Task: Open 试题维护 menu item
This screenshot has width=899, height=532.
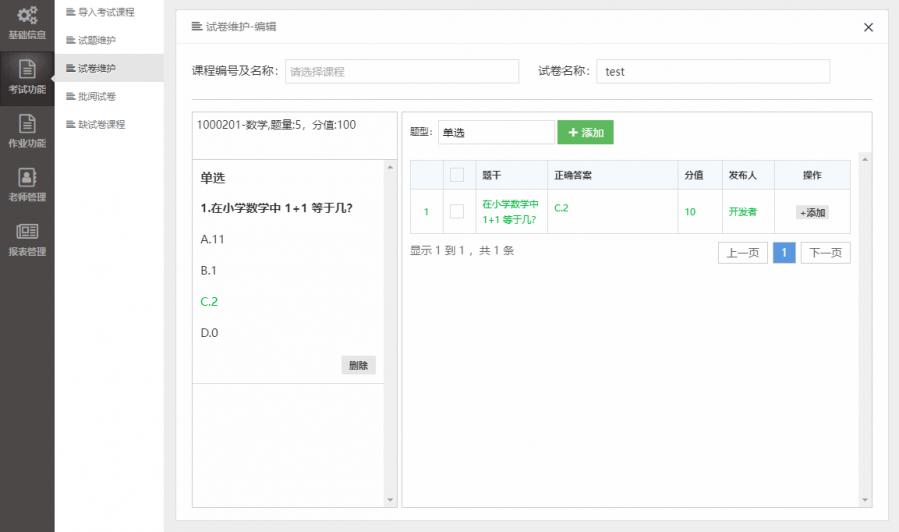Action: [97, 40]
